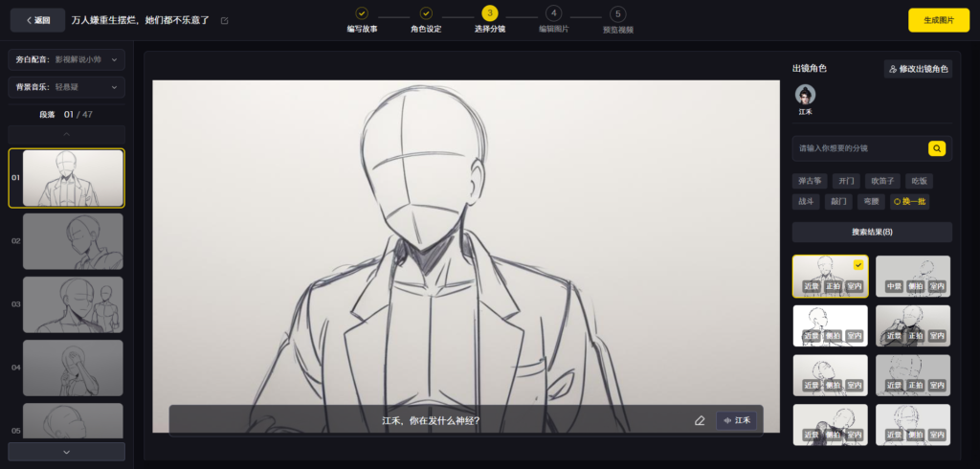Click the yellow search magnifier icon
This screenshot has width=980, height=469.
pos(937,148)
